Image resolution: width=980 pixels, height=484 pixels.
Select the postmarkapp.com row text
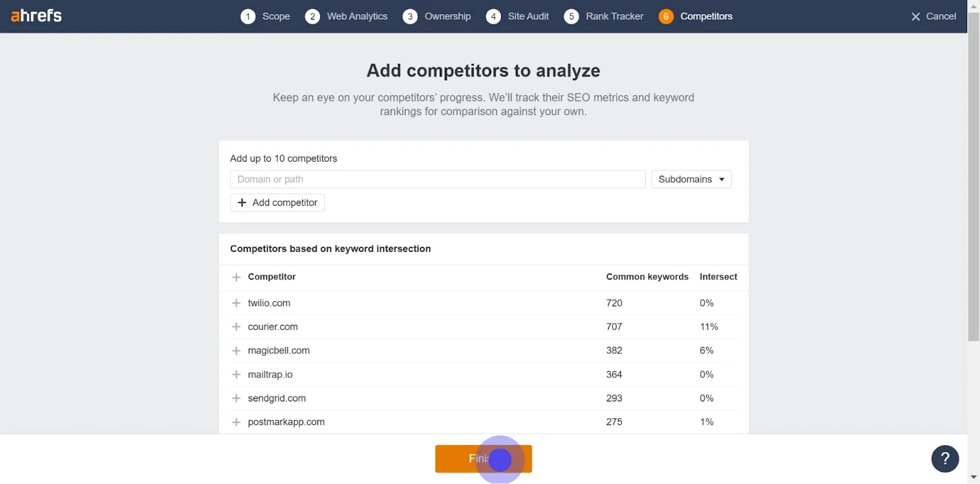click(x=286, y=422)
